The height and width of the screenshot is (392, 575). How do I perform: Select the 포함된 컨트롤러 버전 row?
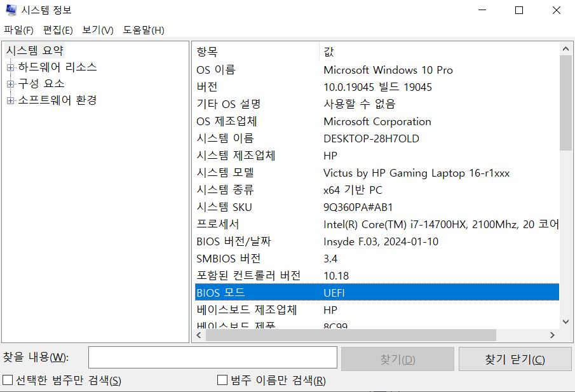(377, 276)
